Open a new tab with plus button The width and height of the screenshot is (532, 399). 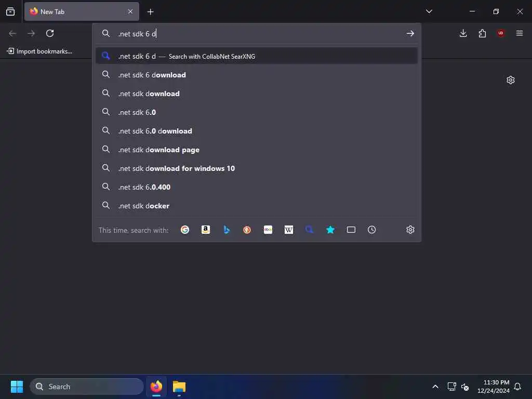coord(150,12)
